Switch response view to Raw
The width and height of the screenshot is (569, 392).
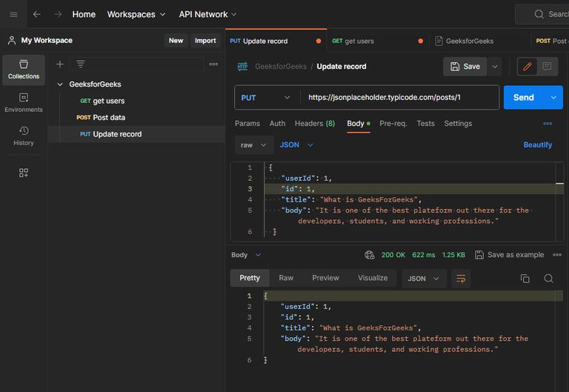[286, 278]
